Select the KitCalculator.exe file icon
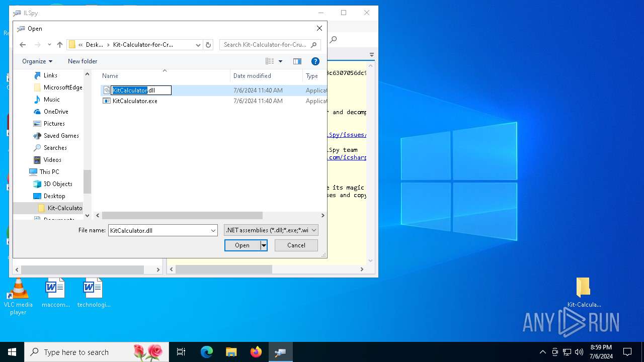This screenshot has height=362, width=644. click(107, 101)
